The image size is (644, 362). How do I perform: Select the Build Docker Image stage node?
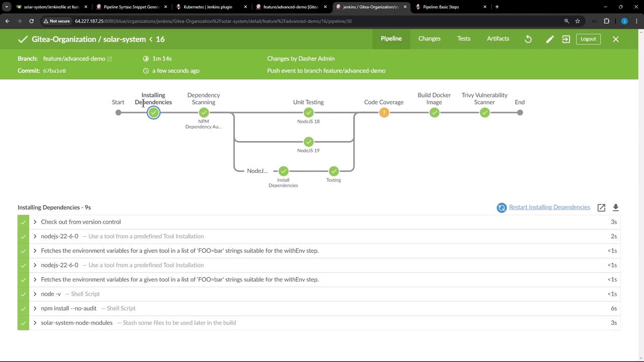434,113
